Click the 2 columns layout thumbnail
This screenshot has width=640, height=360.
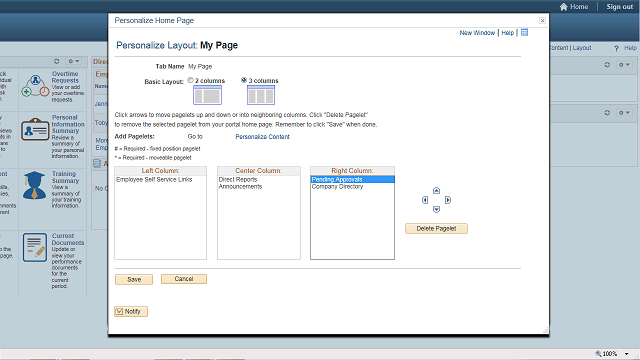(207, 96)
